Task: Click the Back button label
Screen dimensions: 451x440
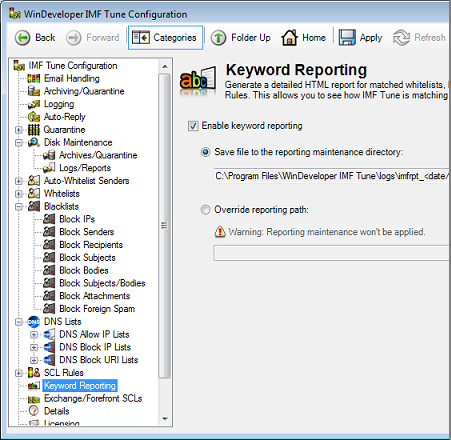Action: point(45,38)
